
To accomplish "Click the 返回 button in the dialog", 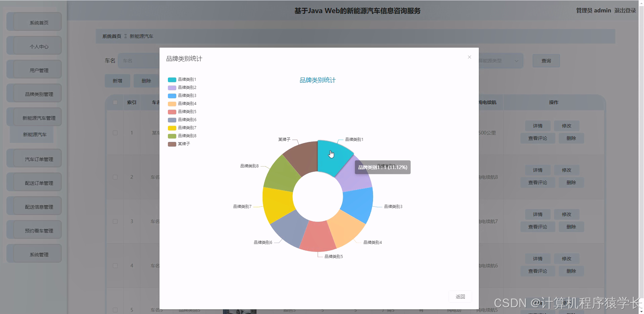I will click(460, 297).
